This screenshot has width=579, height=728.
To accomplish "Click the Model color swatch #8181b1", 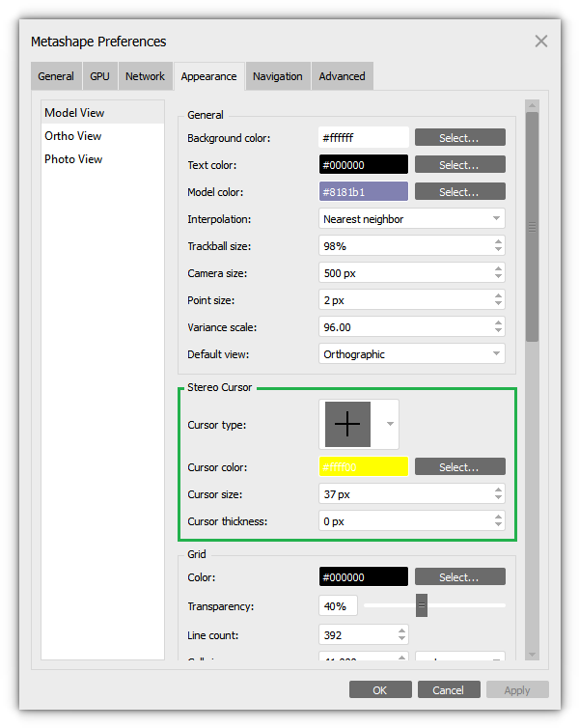I will (364, 192).
